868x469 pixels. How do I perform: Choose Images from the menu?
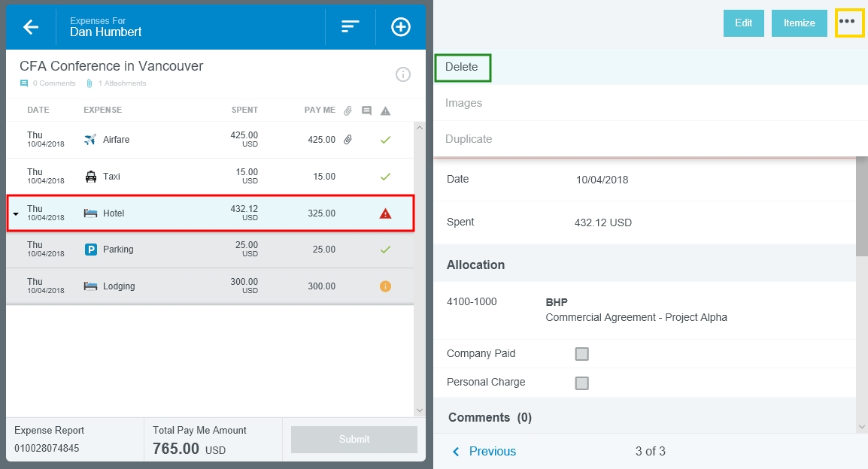[463, 103]
